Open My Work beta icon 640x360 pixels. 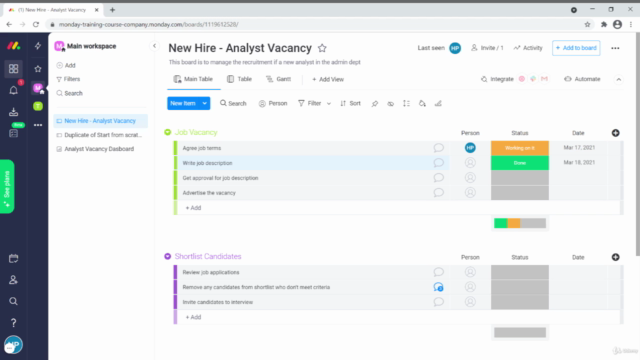(x=13, y=133)
